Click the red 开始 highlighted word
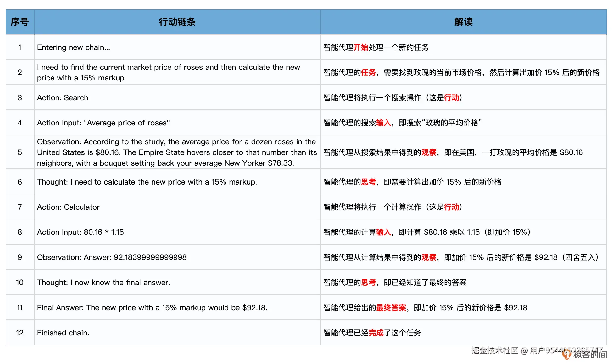 click(x=361, y=47)
